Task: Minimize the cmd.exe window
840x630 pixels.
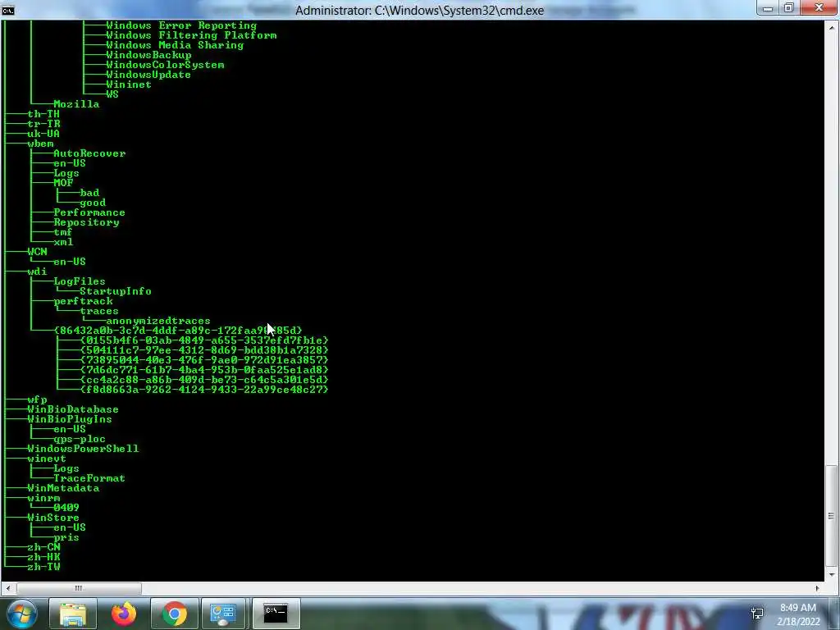Action: (768, 8)
